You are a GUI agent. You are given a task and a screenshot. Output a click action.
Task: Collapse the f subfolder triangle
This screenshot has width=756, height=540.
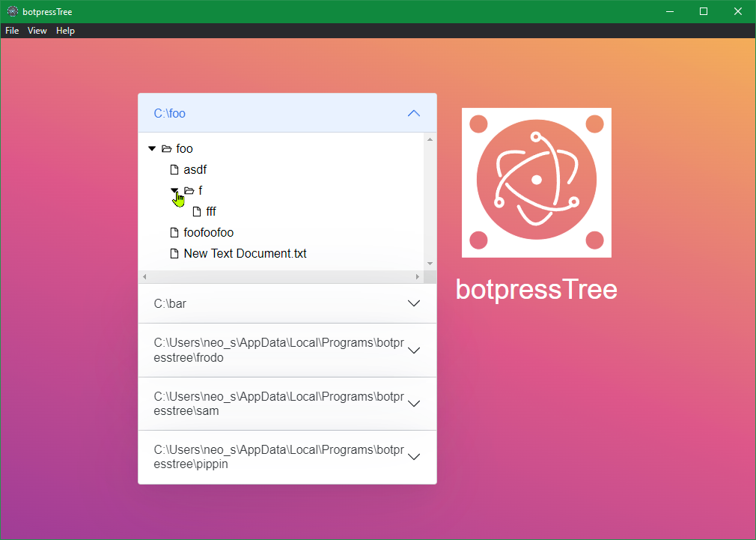pos(174,190)
